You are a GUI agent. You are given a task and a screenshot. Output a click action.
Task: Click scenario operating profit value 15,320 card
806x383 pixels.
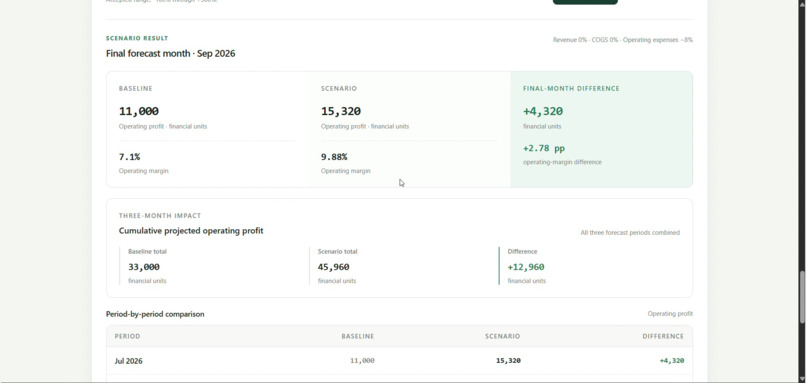pyautogui.click(x=341, y=111)
